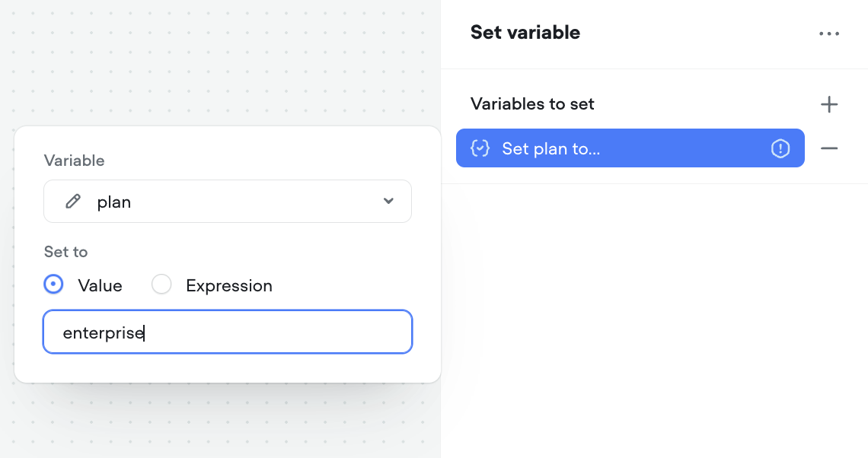Select the Value radio button

point(54,285)
